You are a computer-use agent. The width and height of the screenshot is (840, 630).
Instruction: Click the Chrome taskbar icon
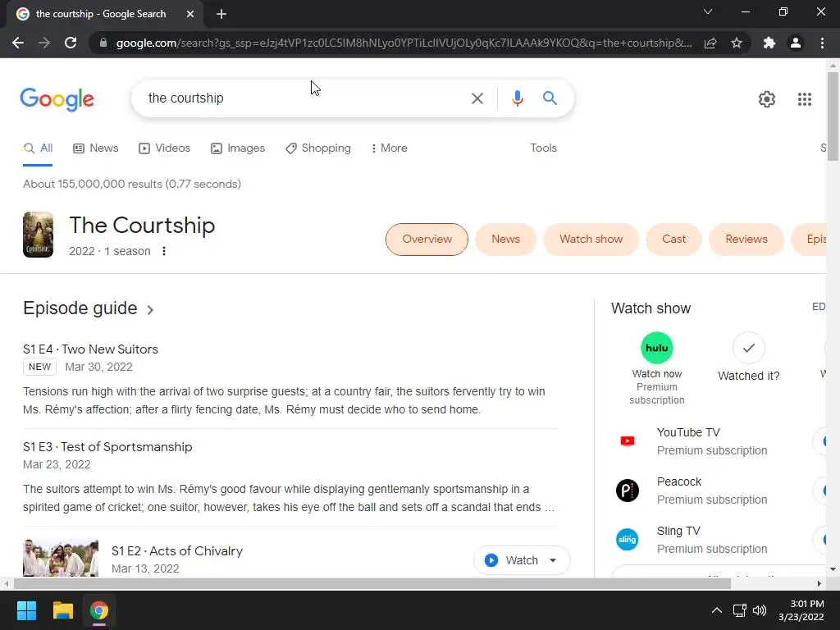99,610
